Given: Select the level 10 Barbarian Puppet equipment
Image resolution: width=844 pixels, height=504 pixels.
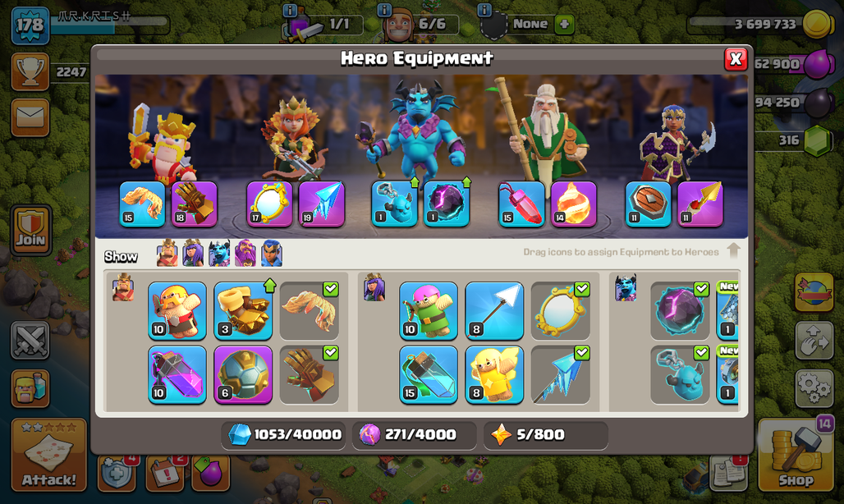Looking at the screenshot, I should pos(177,311).
